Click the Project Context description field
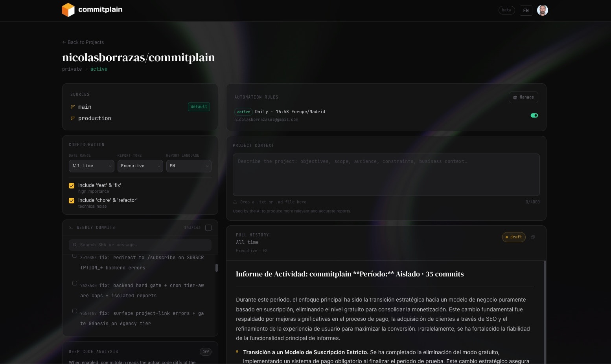The image size is (611, 364). coord(386,175)
